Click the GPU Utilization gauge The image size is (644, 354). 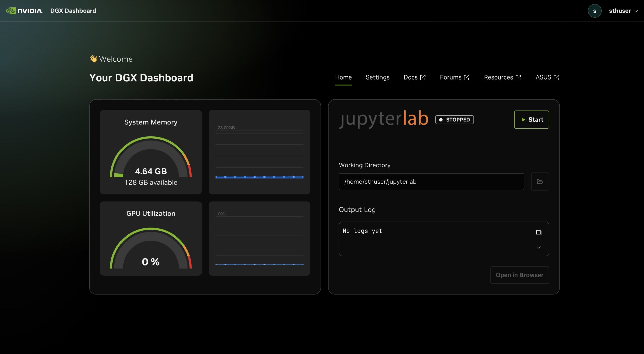point(151,248)
